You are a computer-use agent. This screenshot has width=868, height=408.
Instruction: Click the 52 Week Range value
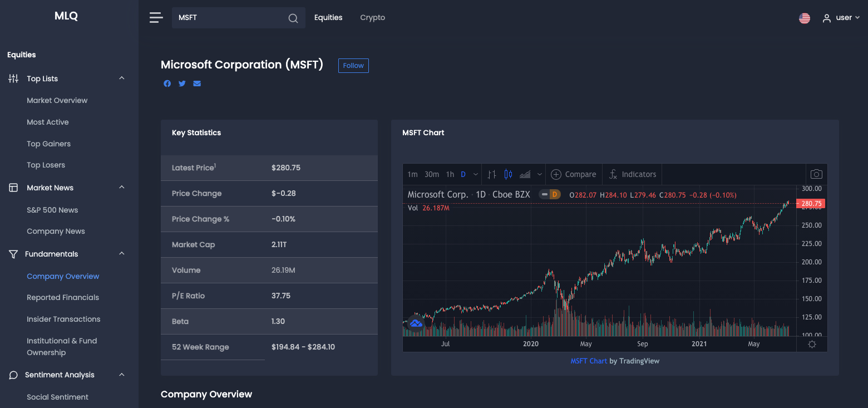303,347
